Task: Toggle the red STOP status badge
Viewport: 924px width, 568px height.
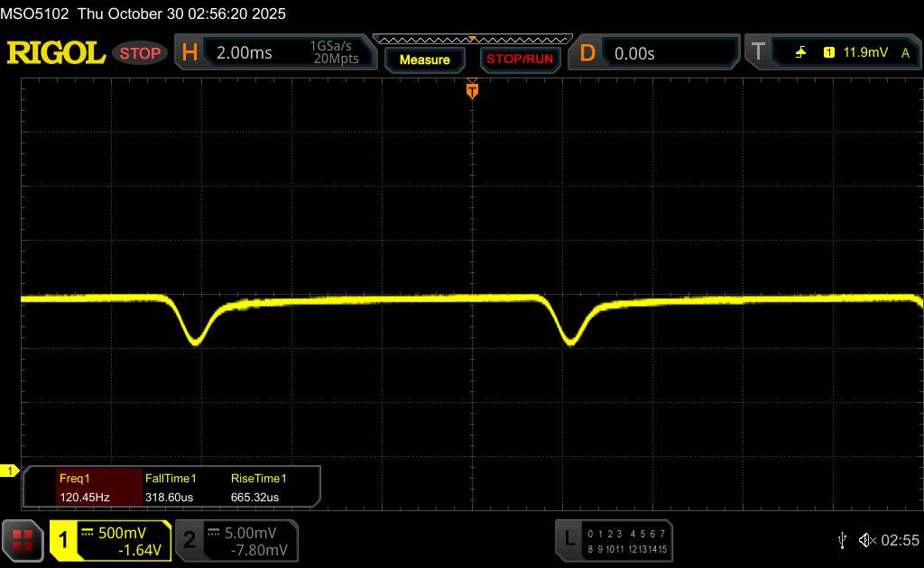Action: click(x=141, y=53)
